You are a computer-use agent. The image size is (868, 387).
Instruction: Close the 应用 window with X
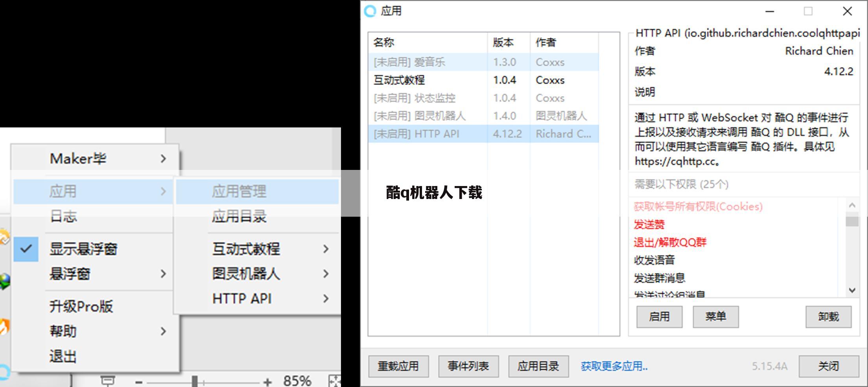click(x=848, y=11)
